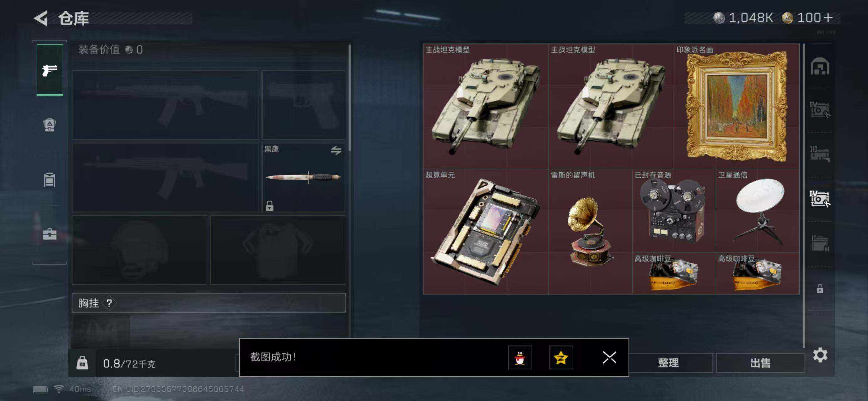Open warehouse settings gear icon

pyautogui.click(x=820, y=355)
